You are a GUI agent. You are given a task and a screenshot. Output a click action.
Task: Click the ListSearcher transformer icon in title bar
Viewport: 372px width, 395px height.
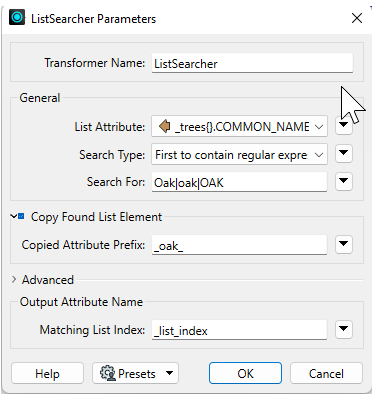17,17
